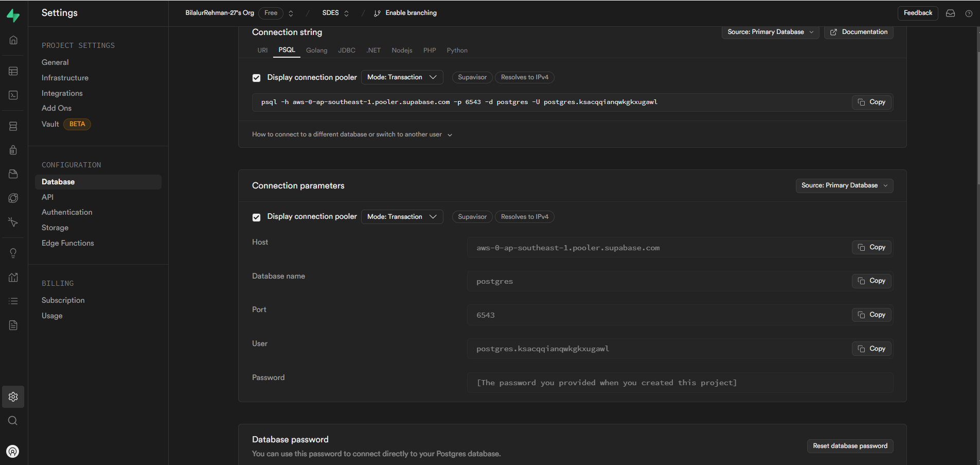Viewport: 980px width, 465px height.
Task: Switch to the Python connection string tab
Action: 457,50
